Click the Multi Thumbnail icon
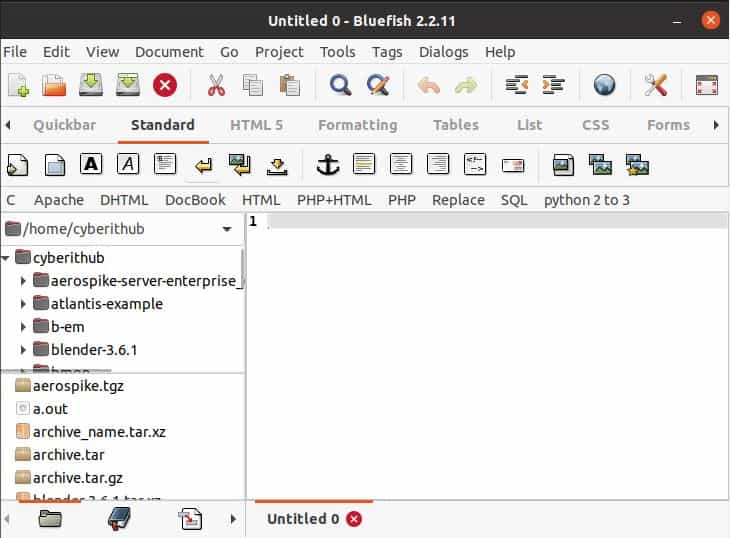 click(x=637, y=165)
